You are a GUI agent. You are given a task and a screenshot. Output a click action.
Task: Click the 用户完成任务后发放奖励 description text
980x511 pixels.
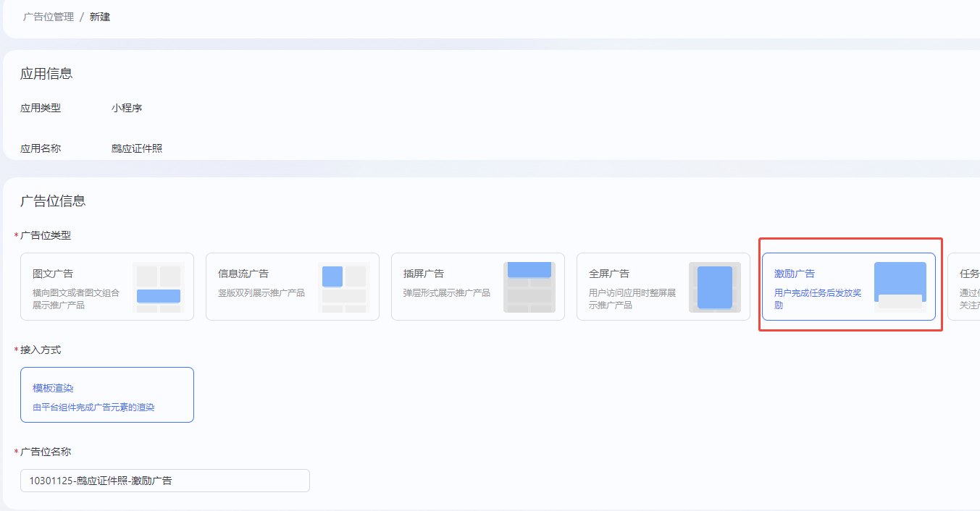coord(818,299)
